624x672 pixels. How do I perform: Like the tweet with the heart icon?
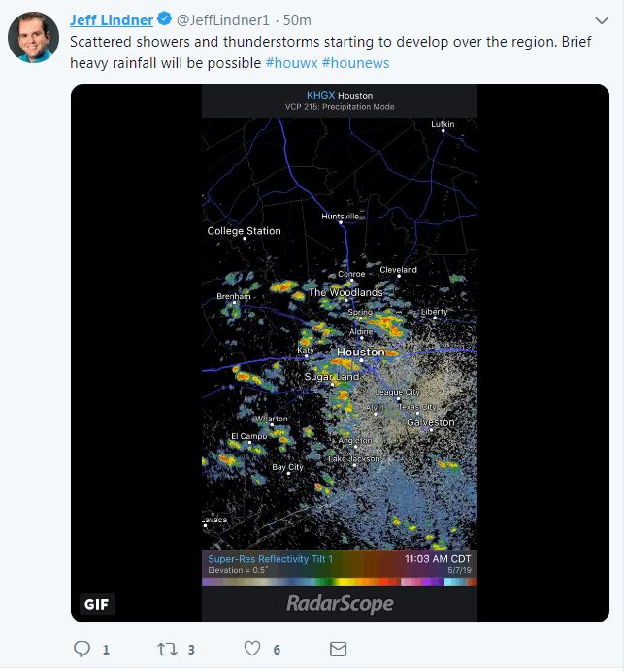coord(252,649)
